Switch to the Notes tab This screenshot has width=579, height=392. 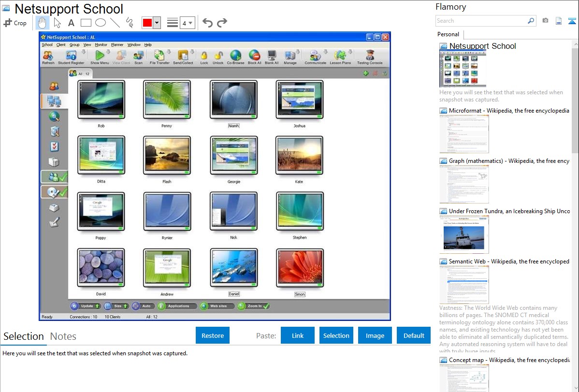click(x=63, y=336)
